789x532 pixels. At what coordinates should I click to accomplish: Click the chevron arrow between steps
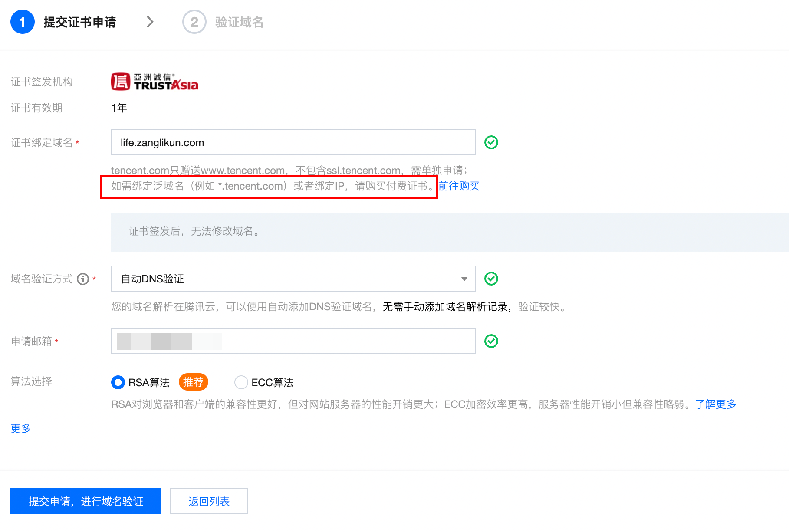[x=150, y=22]
